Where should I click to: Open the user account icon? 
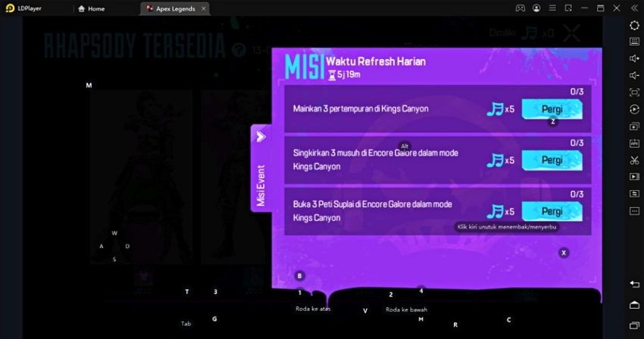(x=536, y=8)
